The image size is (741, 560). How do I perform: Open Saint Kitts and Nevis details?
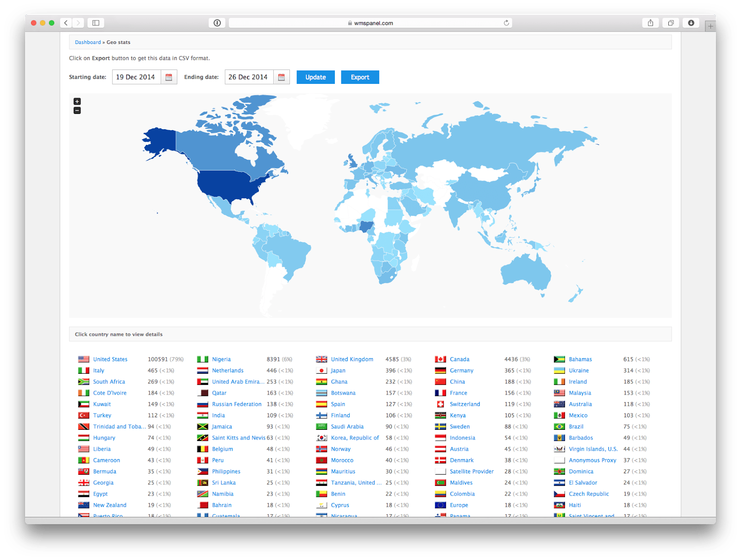[x=239, y=438]
